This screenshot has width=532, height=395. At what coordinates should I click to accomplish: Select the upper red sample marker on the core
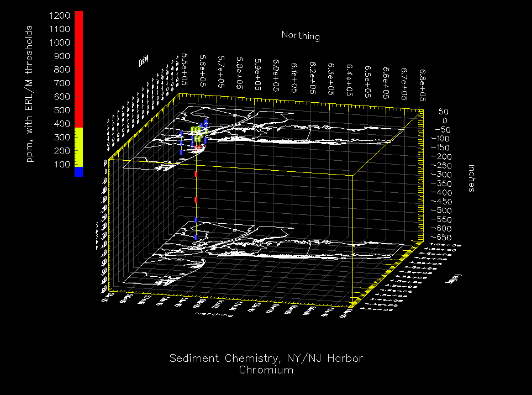click(x=196, y=174)
